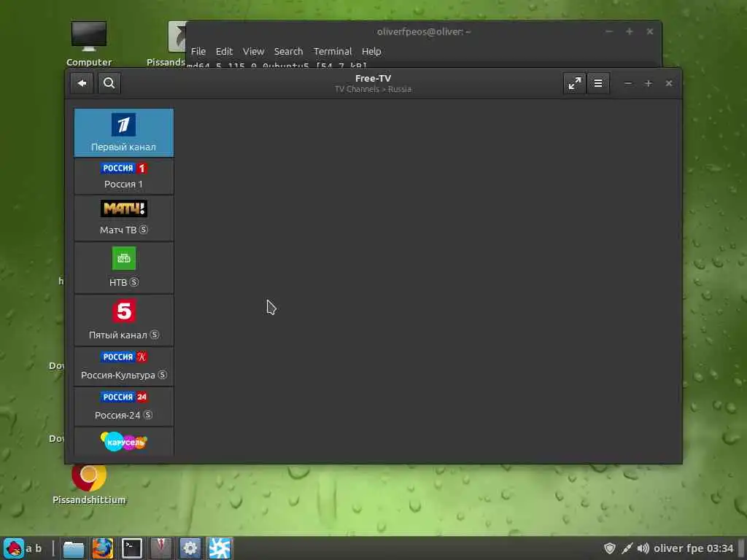Select the Россия 1 channel
Screen dimensions: 747x560
pyautogui.click(x=124, y=176)
